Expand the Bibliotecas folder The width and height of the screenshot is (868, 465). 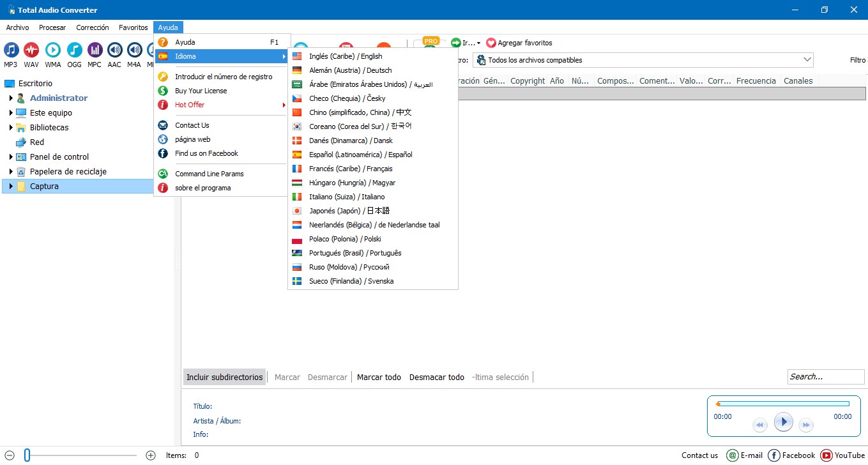tap(11, 127)
